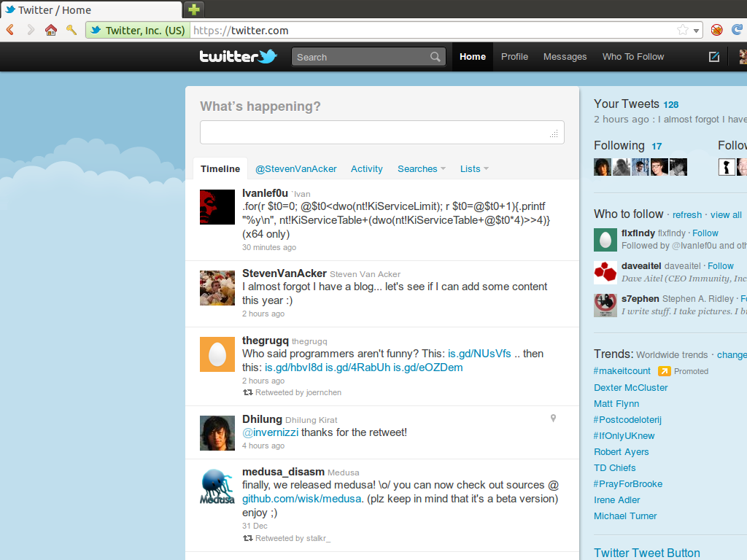747x560 pixels.
Task: Click view all suggestions link
Action: tap(726, 215)
